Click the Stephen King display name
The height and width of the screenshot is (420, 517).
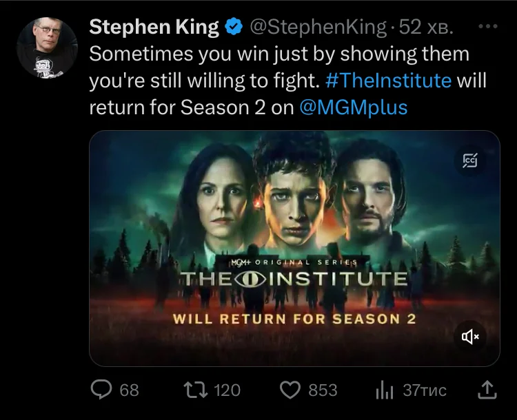(154, 27)
